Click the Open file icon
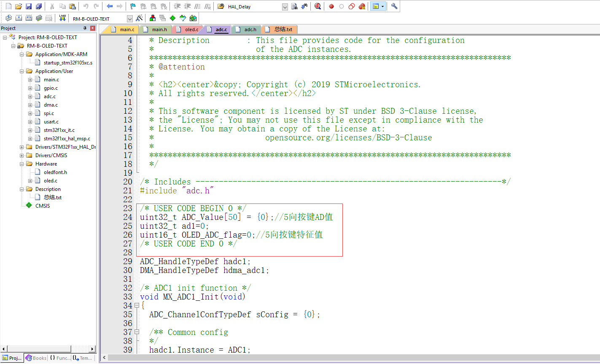The image size is (600, 364). point(18,6)
